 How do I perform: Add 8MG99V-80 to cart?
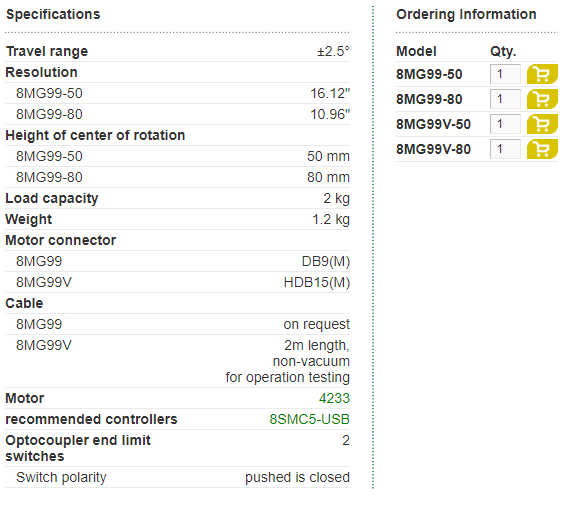point(542,149)
